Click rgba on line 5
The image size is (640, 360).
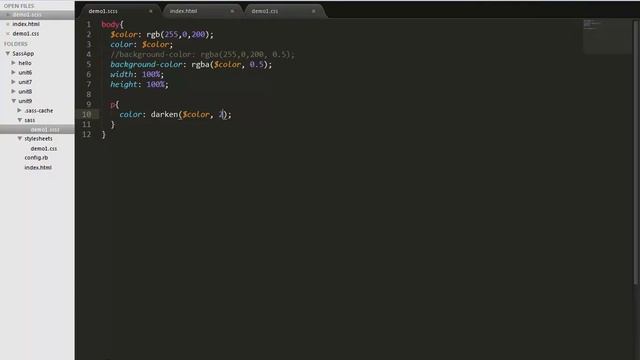pyautogui.click(x=200, y=64)
